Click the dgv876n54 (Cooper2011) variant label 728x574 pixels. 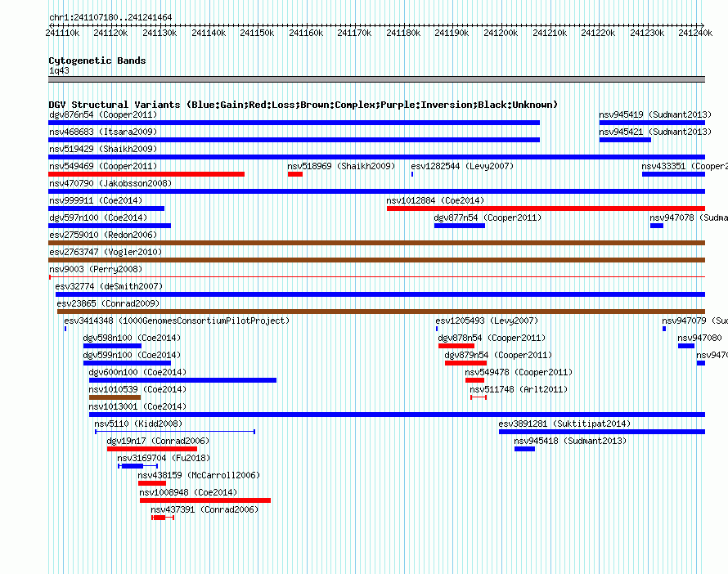(103, 114)
